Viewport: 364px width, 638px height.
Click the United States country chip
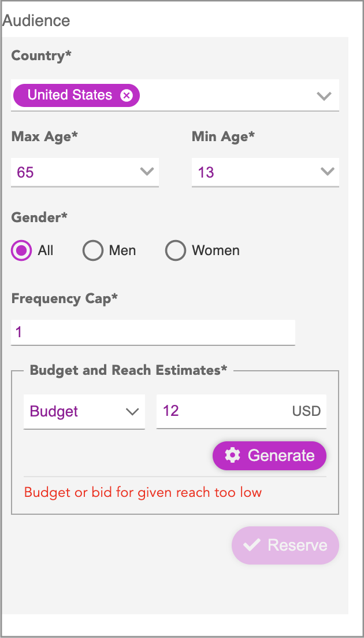pos(76,95)
